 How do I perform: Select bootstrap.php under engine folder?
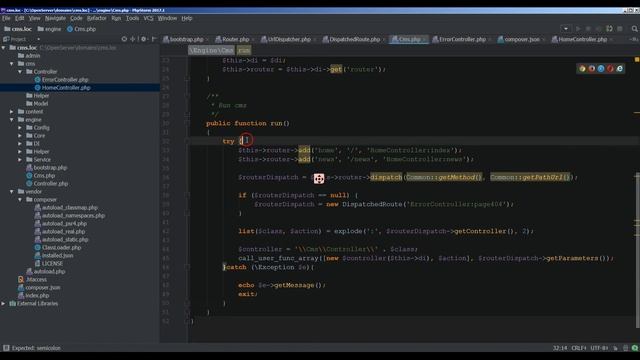[50, 167]
